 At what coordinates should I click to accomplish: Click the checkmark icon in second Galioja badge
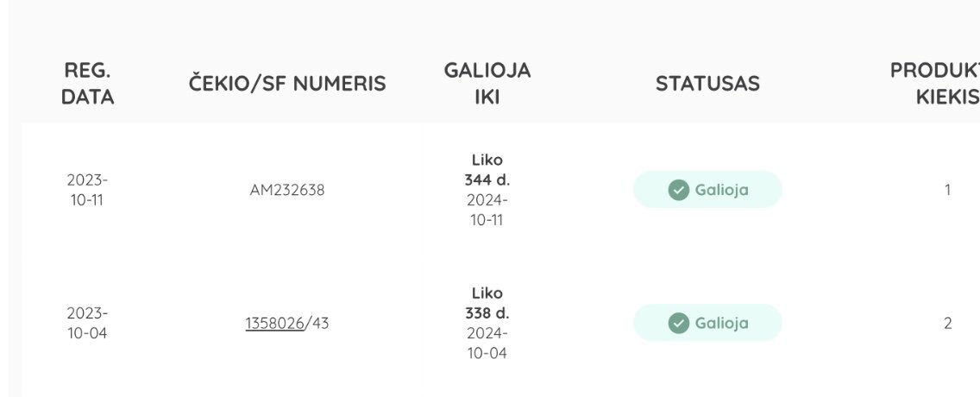pos(678,324)
